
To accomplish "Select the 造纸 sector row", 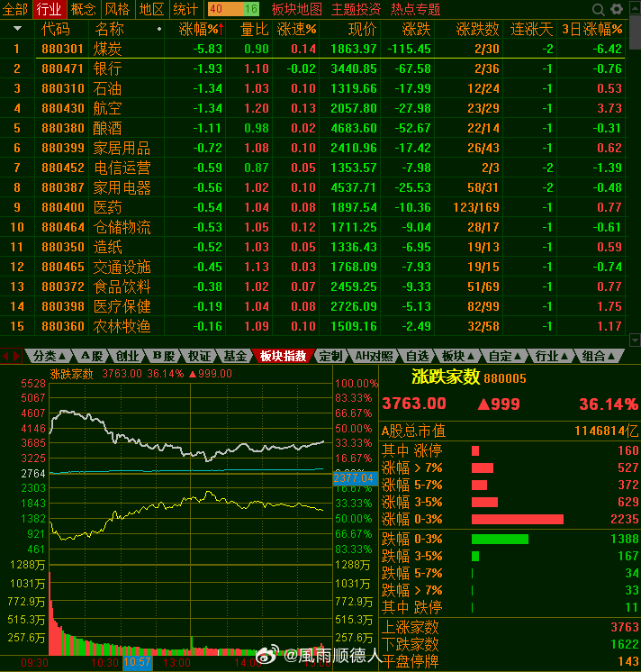I will [x=312, y=247].
